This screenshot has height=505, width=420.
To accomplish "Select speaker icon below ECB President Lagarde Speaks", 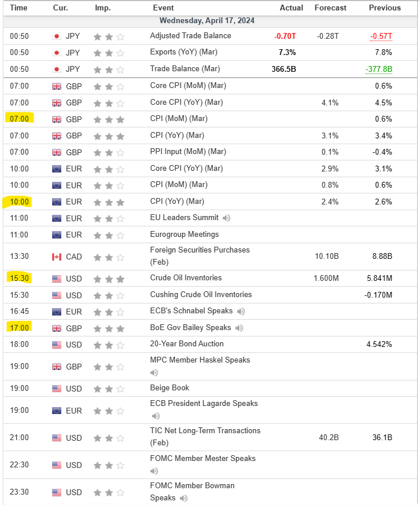I will click(x=154, y=416).
